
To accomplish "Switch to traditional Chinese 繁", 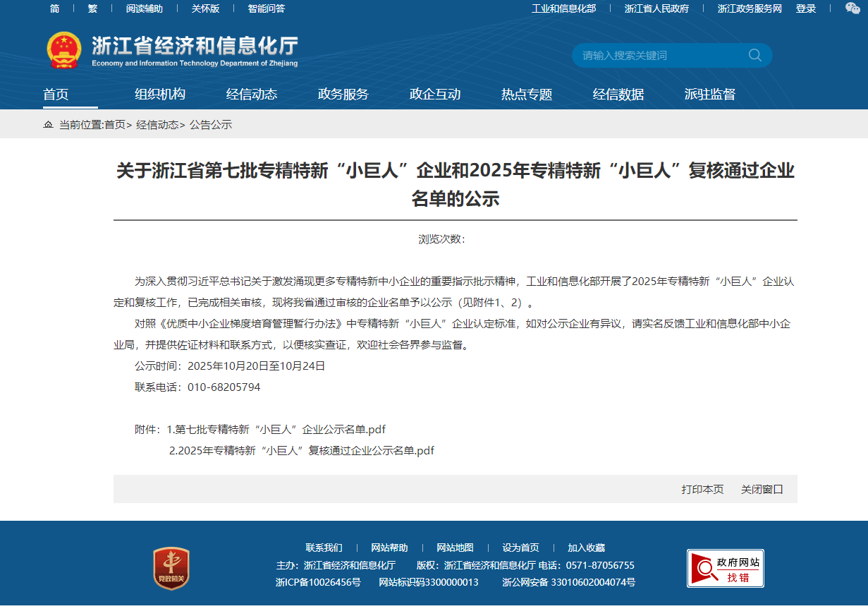I will pyautogui.click(x=92, y=8).
